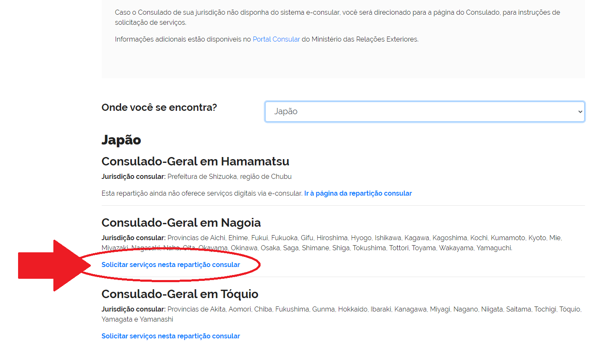Select the 'Consulado-Geral em Nagoia' heading
The image size is (593, 364).
[181, 223]
